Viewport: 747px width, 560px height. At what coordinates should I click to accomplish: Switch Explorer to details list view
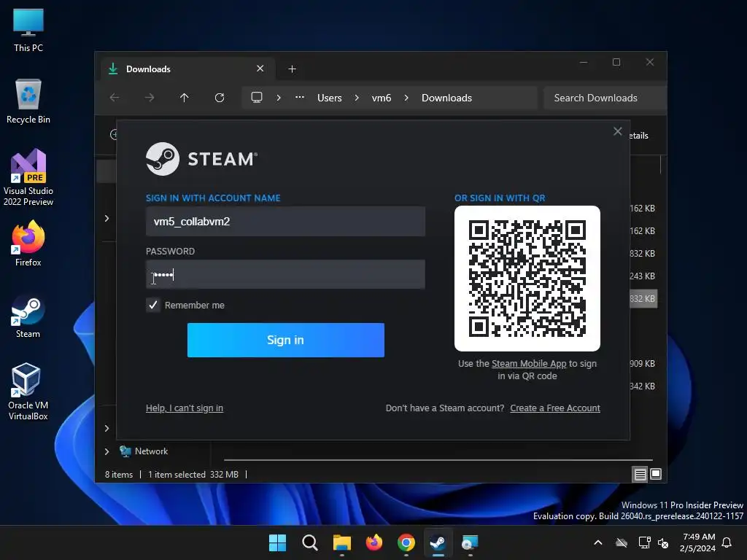640,474
